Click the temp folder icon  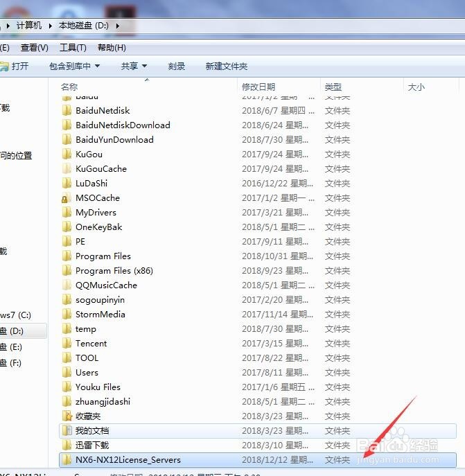point(67,329)
